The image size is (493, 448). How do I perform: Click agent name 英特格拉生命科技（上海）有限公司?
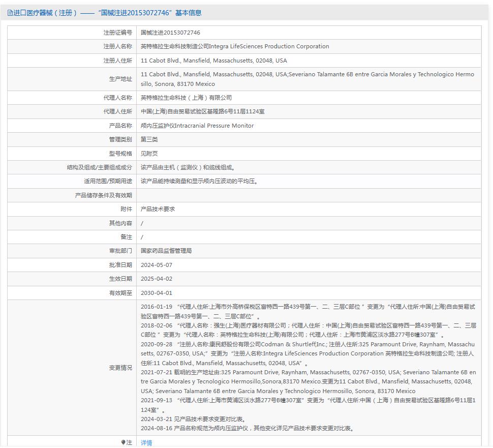pos(186,98)
